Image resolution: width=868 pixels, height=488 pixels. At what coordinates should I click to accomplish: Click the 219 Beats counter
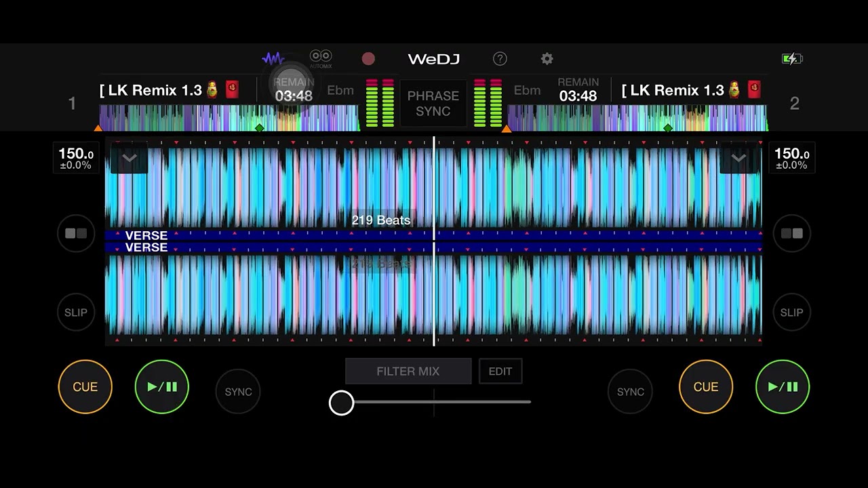tap(381, 220)
